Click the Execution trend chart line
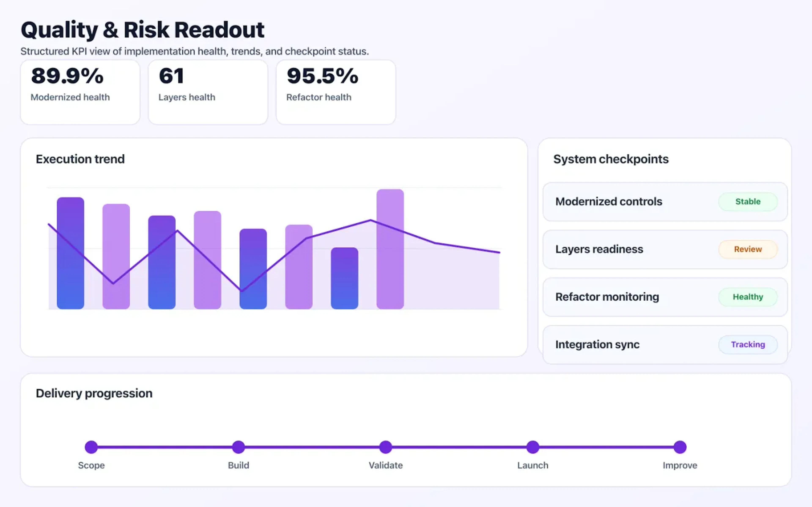The width and height of the screenshot is (812, 507). coord(370,221)
